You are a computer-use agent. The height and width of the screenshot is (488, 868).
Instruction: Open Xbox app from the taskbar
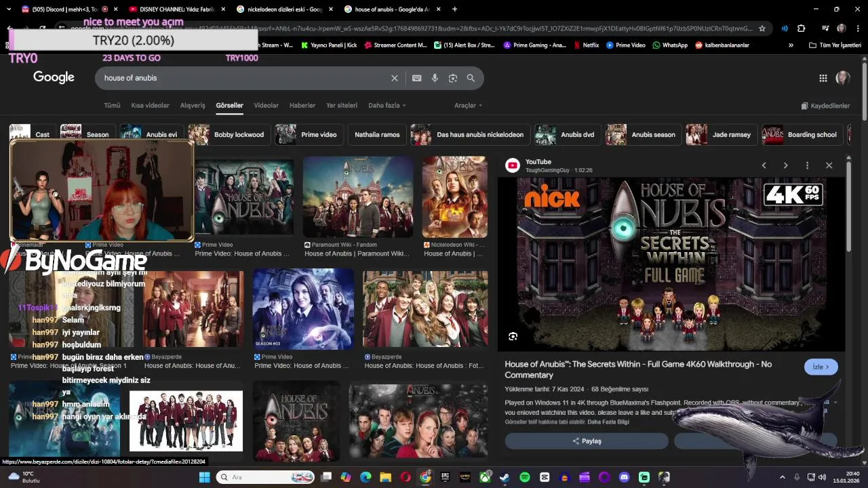pyautogui.click(x=485, y=477)
